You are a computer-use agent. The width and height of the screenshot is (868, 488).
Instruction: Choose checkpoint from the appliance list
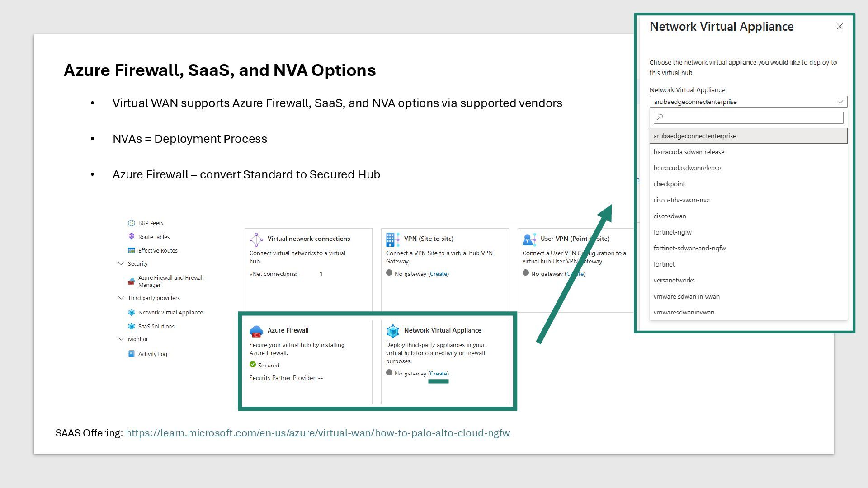pos(749,184)
